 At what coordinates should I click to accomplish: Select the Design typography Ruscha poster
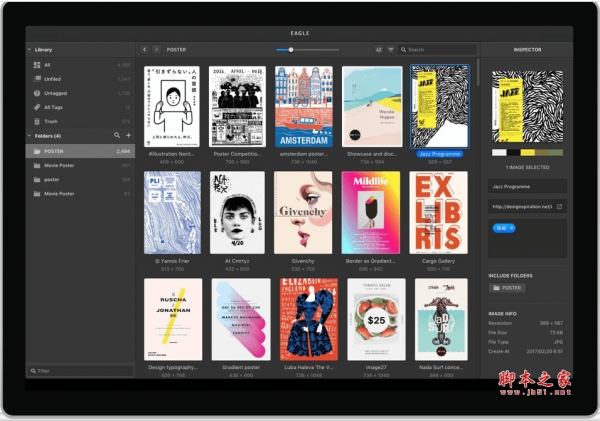coord(173,319)
